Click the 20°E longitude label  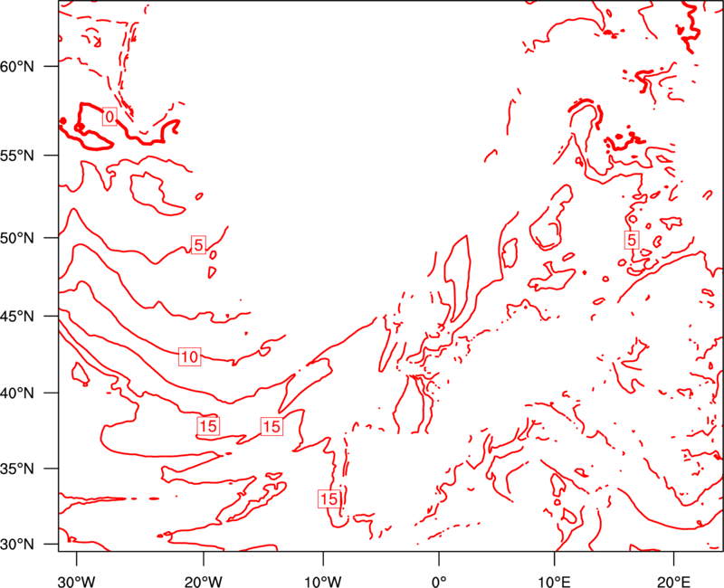click(673, 582)
